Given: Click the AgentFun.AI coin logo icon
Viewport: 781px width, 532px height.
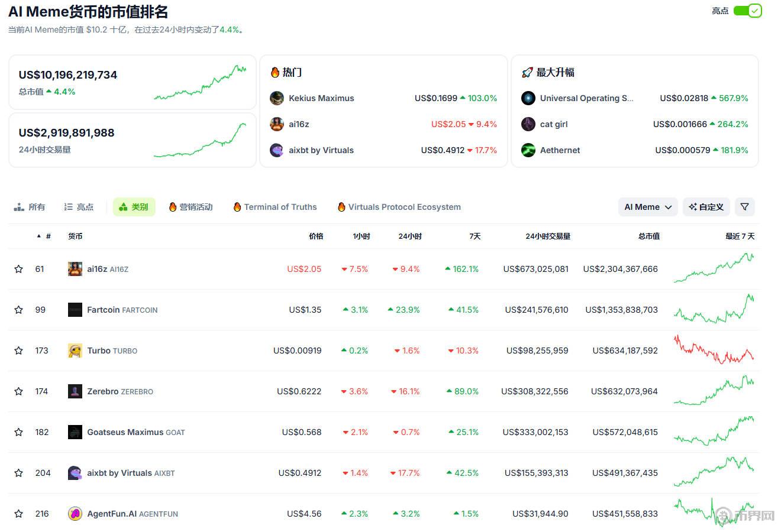Looking at the screenshot, I should [x=75, y=514].
